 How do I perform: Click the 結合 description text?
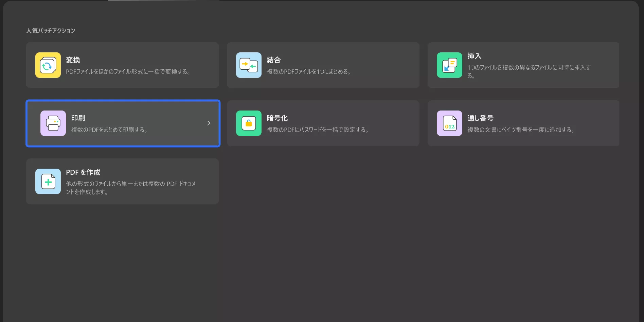tap(309, 72)
